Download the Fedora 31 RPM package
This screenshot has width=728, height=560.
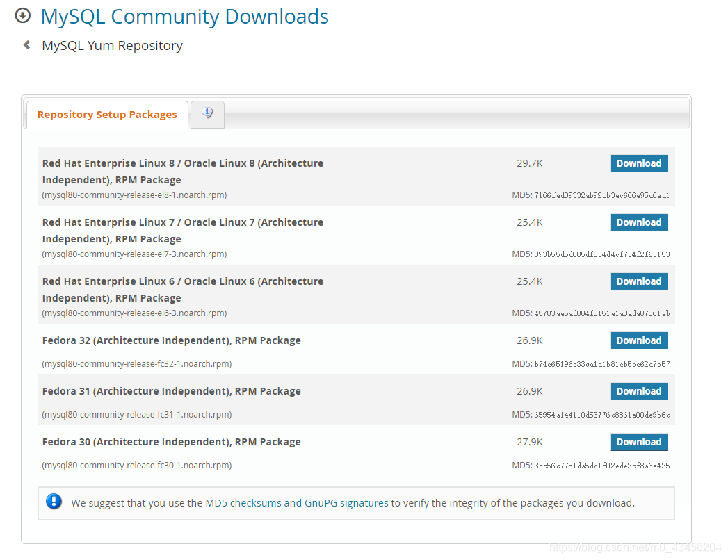point(639,391)
